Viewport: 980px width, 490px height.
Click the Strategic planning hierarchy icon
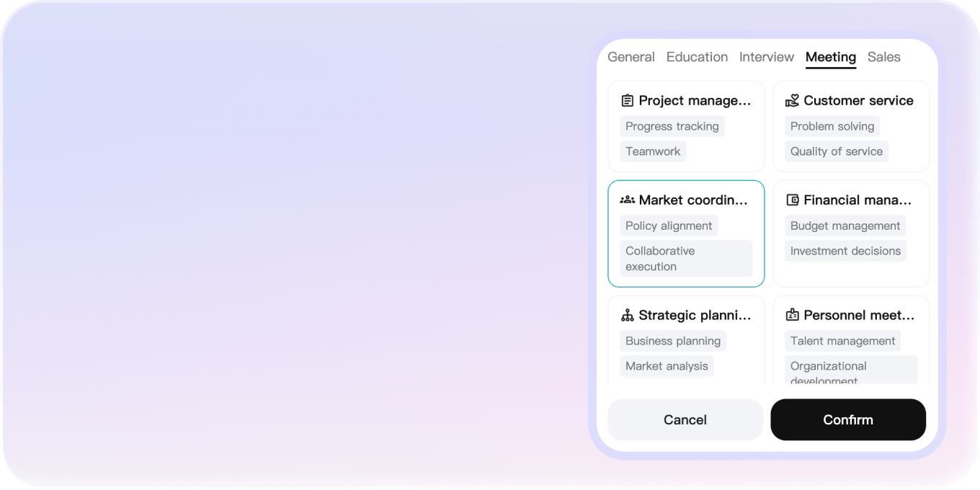pos(627,314)
